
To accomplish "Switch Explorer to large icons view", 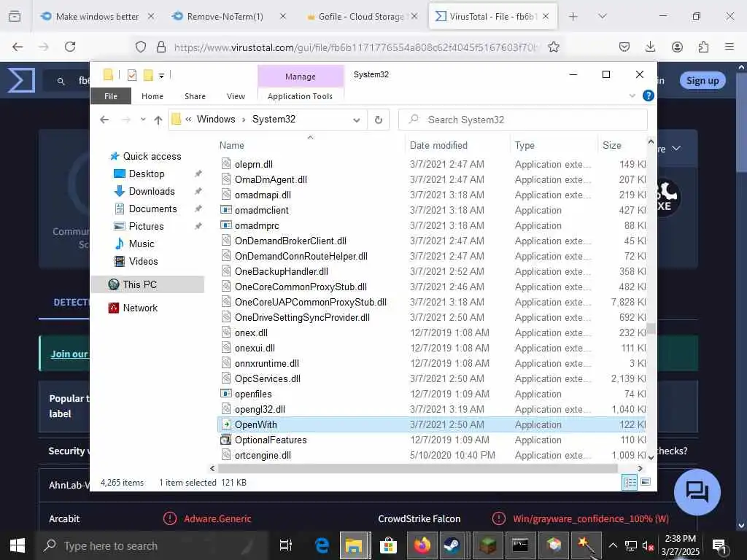I will pyautogui.click(x=646, y=482).
